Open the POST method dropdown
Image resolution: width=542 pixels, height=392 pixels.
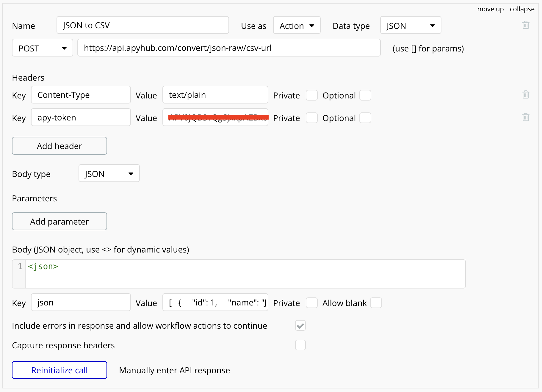[x=43, y=48]
